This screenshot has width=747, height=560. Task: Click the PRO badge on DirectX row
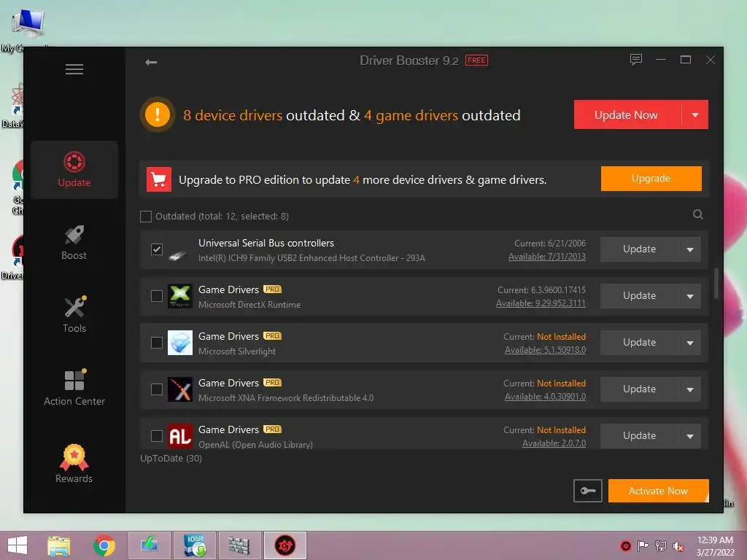[x=273, y=289]
